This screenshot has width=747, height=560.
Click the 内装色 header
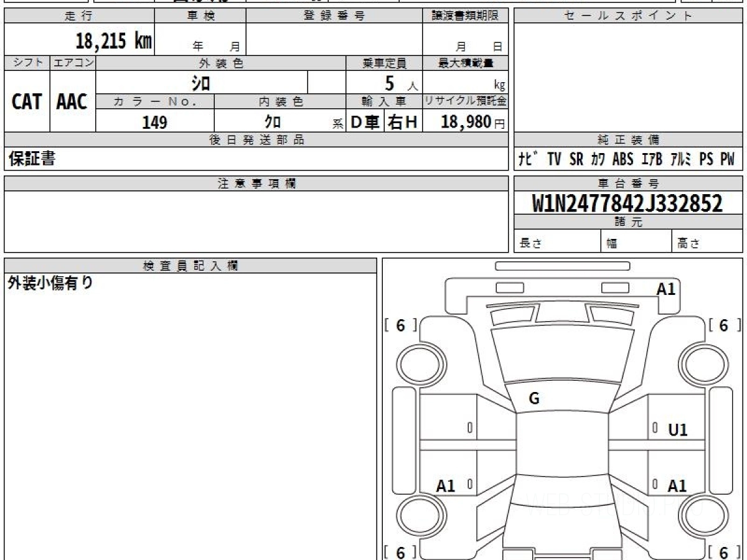click(280, 101)
